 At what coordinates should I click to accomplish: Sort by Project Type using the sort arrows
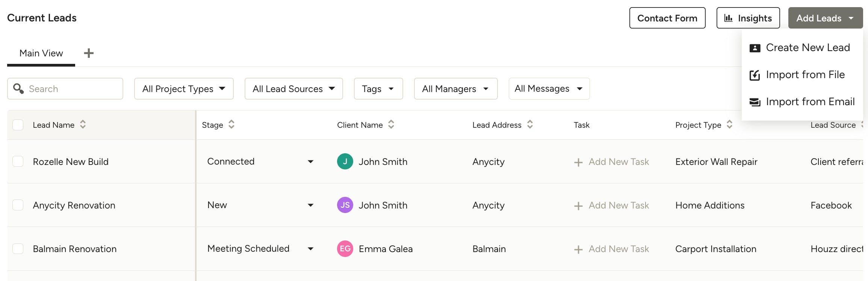tap(729, 124)
